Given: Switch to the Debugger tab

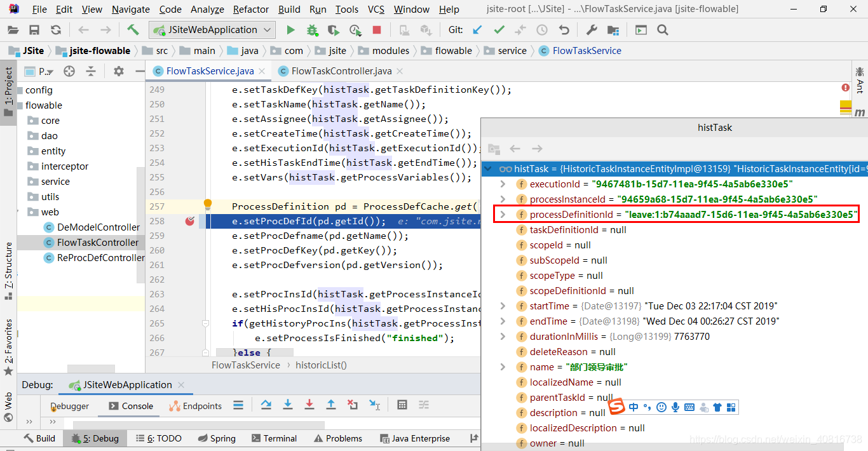Looking at the screenshot, I should pos(70,406).
